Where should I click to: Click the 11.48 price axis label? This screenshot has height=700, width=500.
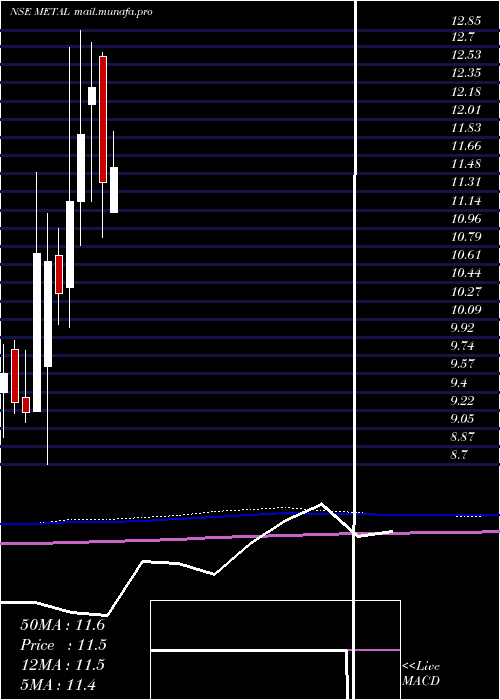coord(466,164)
